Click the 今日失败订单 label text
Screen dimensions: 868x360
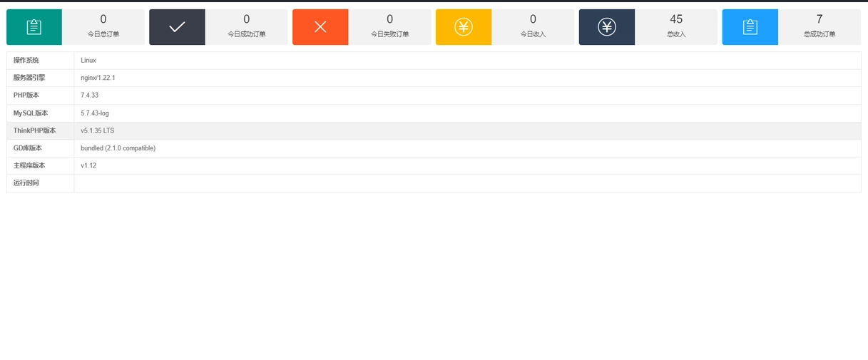[389, 34]
